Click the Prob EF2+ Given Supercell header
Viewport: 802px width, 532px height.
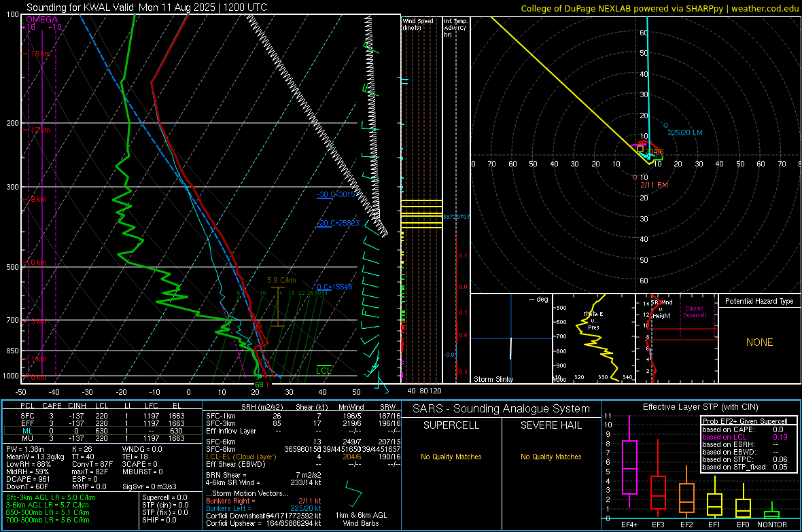[745, 421]
